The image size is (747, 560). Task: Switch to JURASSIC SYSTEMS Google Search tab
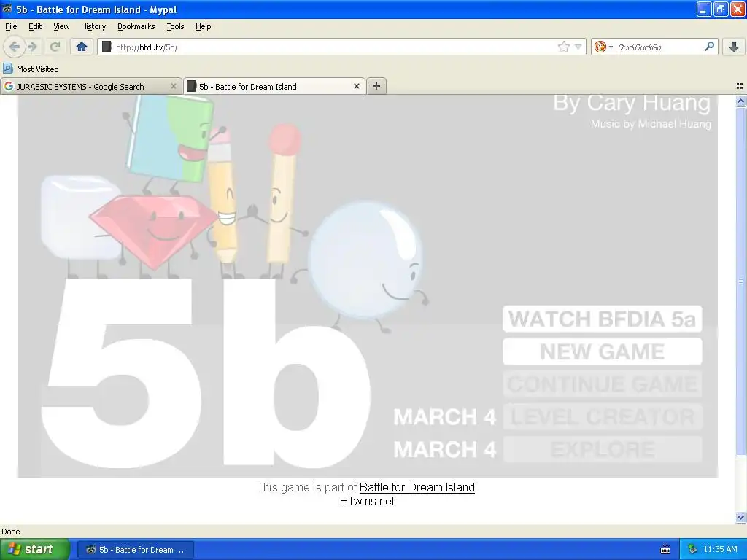(90, 86)
